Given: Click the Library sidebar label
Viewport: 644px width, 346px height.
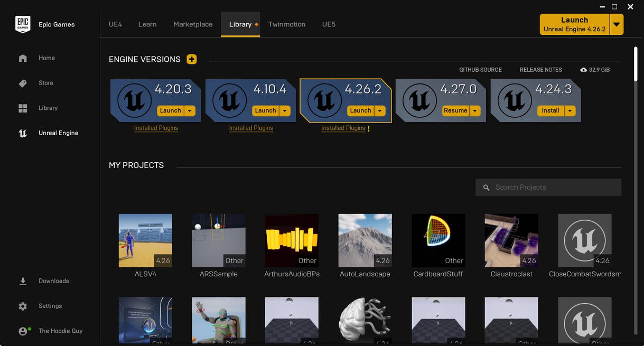Looking at the screenshot, I should 48,108.
